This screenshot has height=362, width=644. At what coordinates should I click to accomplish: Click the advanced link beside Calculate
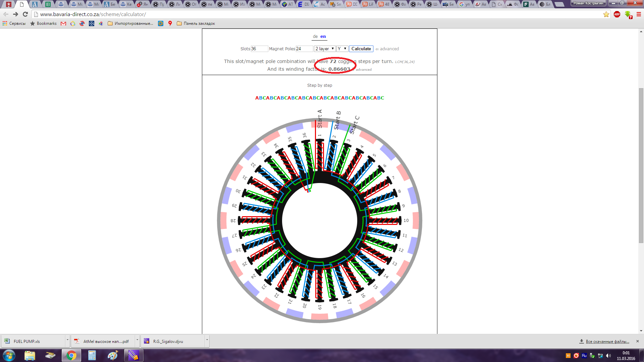(389, 49)
